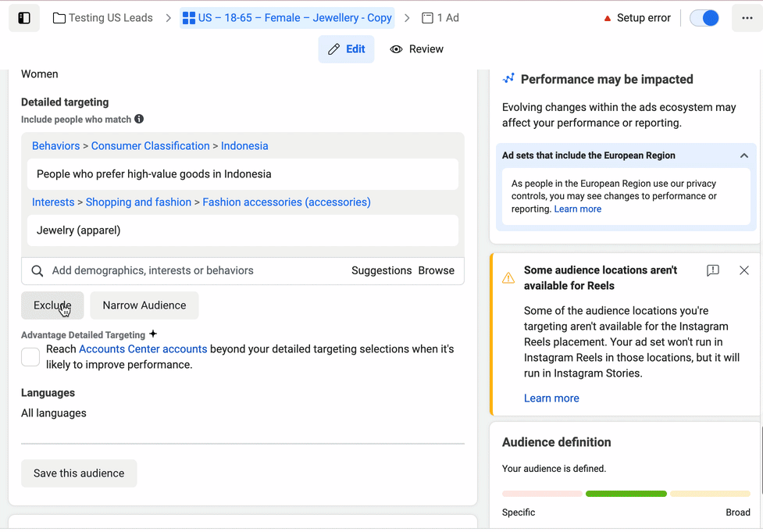Click the Narrow Audience button
Image resolution: width=763 pixels, height=532 pixels.
click(144, 305)
